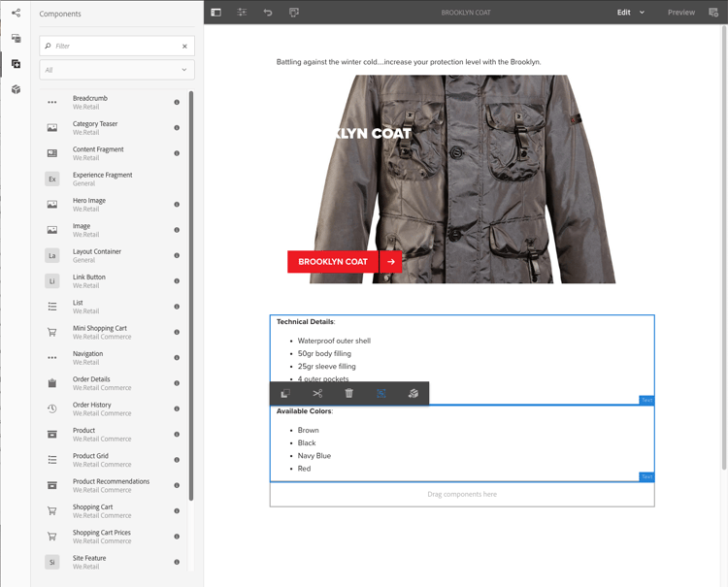
Task: Toggle the side panel icon in top toolbar
Action: coord(215,12)
